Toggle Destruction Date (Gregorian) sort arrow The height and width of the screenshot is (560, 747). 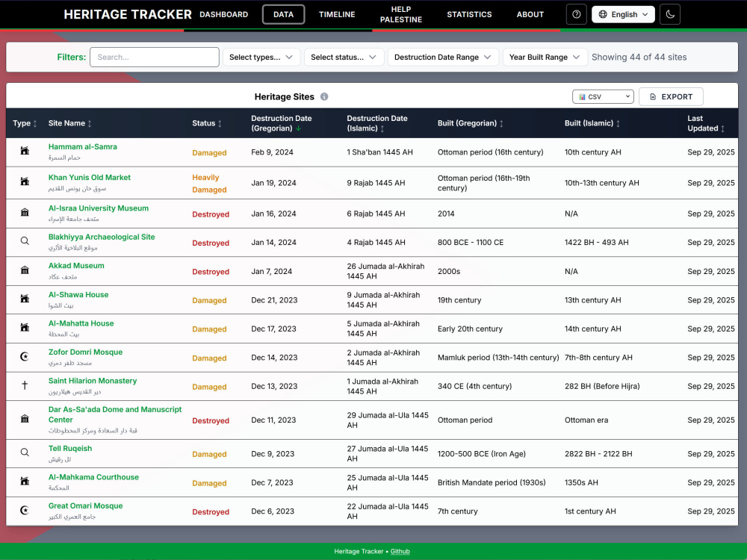pos(298,128)
